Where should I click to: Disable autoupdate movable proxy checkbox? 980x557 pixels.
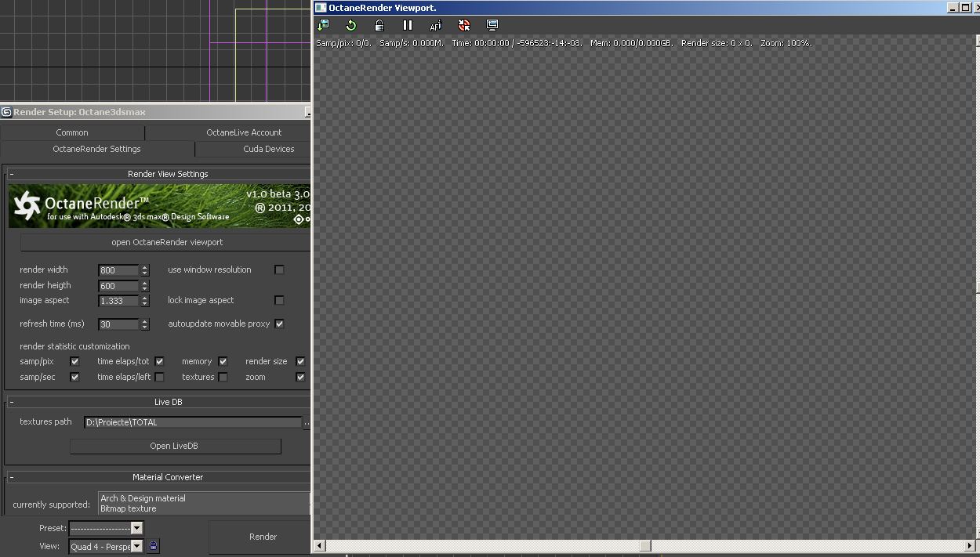pyautogui.click(x=279, y=324)
